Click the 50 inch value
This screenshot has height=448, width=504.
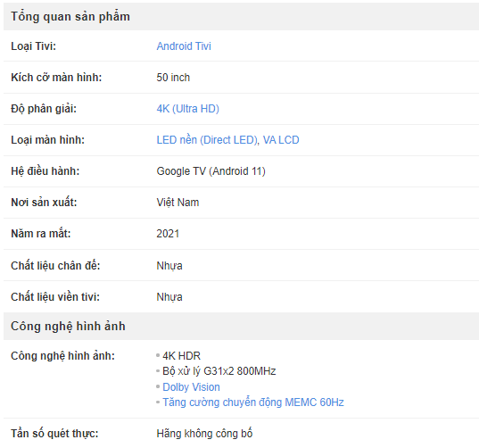click(x=173, y=78)
